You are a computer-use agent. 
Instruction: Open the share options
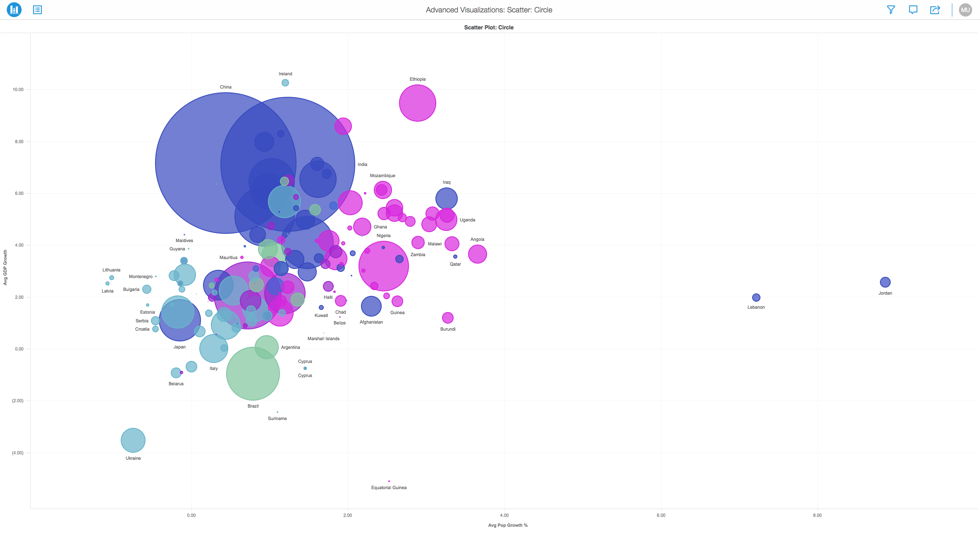coord(935,10)
